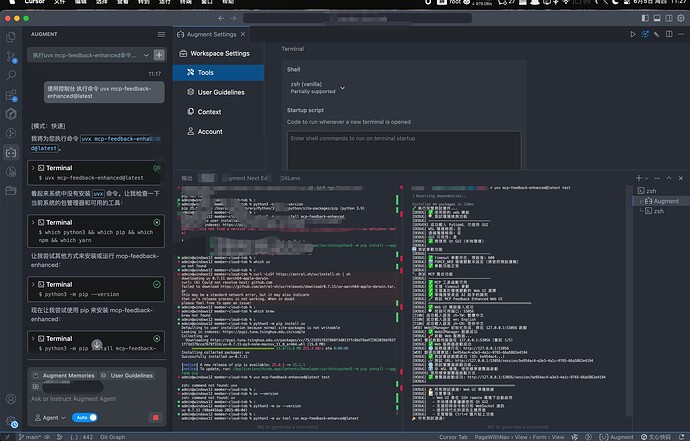Click the blue sync icon in editor toolbar
Viewport: 690px width, 441px height.
(x=645, y=34)
